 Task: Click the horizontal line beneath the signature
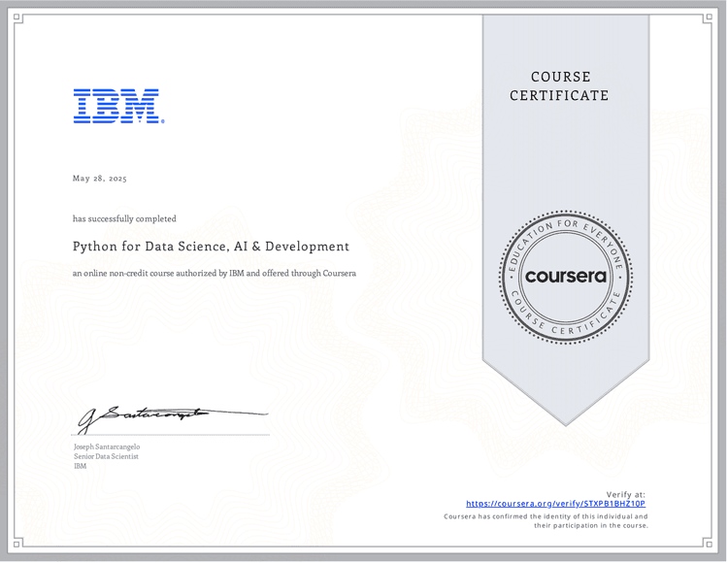coord(171,436)
